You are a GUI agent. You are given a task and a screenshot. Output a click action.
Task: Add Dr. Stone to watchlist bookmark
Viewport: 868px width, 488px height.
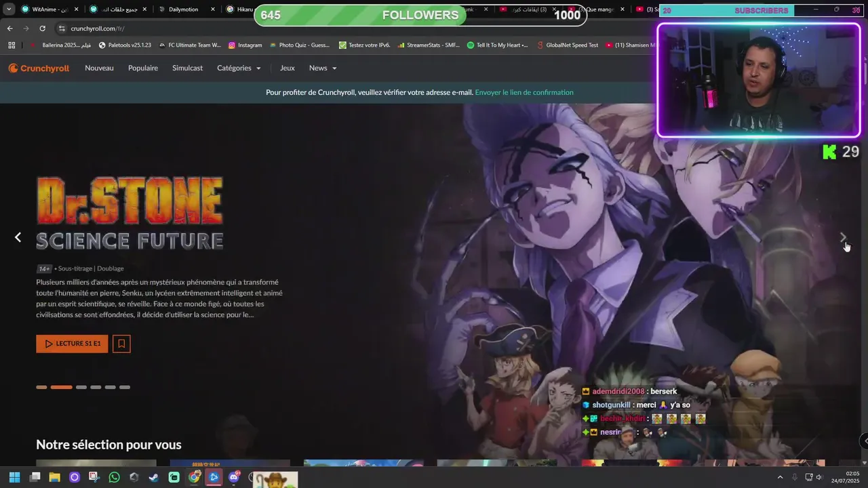[x=121, y=344]
